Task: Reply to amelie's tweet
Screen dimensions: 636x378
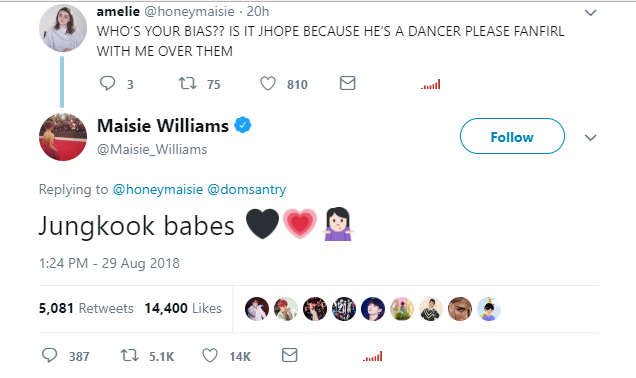Action: pos(107,83)
